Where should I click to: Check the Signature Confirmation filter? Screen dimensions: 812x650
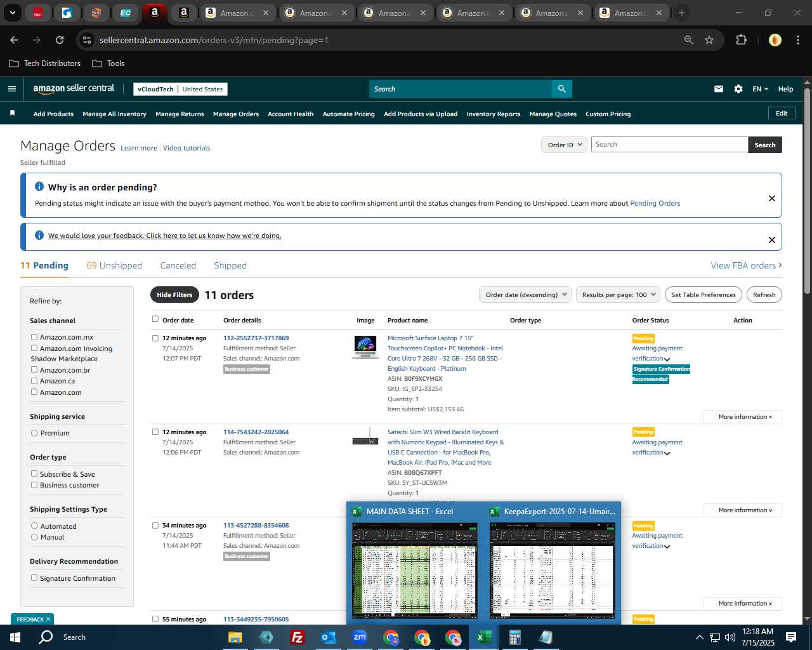34,578
